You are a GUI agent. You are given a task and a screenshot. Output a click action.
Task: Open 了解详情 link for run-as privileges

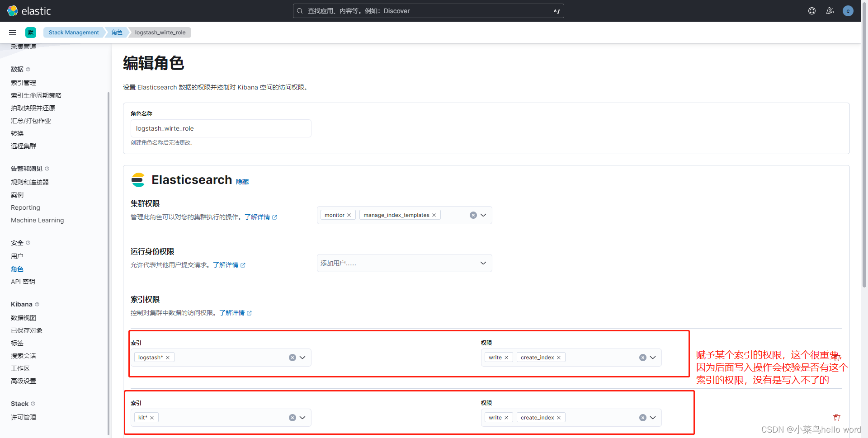pyautogui.click(x=229, y=265)
